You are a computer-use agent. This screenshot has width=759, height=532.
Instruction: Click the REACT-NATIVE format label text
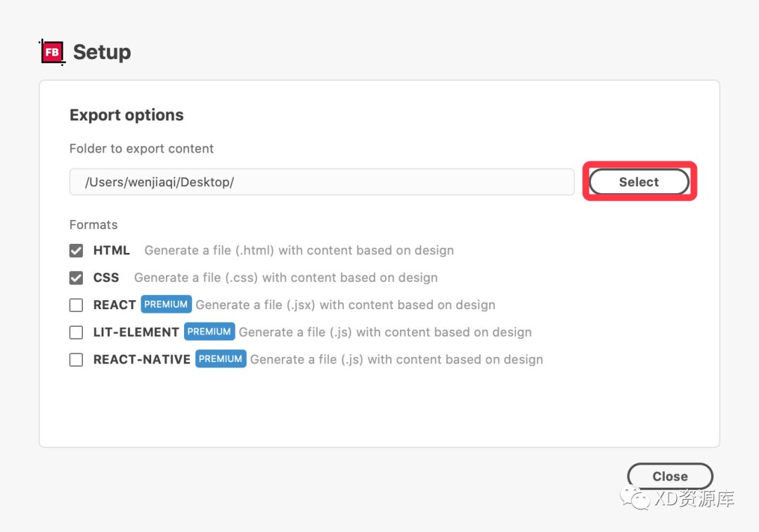(142, 360)
